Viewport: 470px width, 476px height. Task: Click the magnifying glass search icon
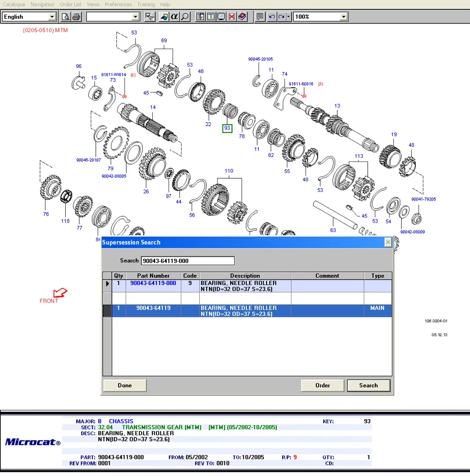point(185,17)
